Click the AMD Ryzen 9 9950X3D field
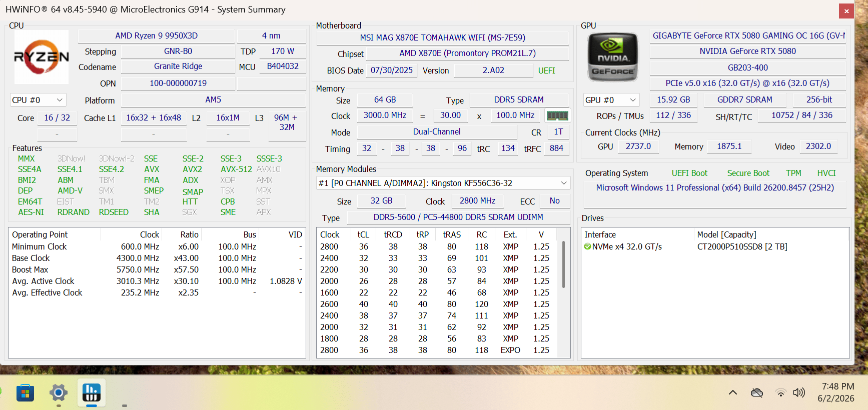 click(x=157, y=36)
